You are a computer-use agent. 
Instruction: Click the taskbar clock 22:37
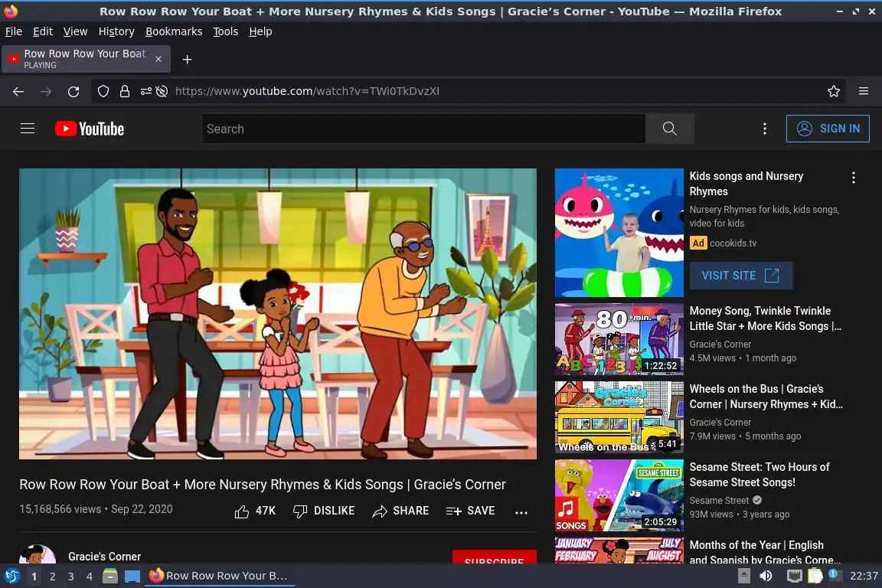click(864, 577)
